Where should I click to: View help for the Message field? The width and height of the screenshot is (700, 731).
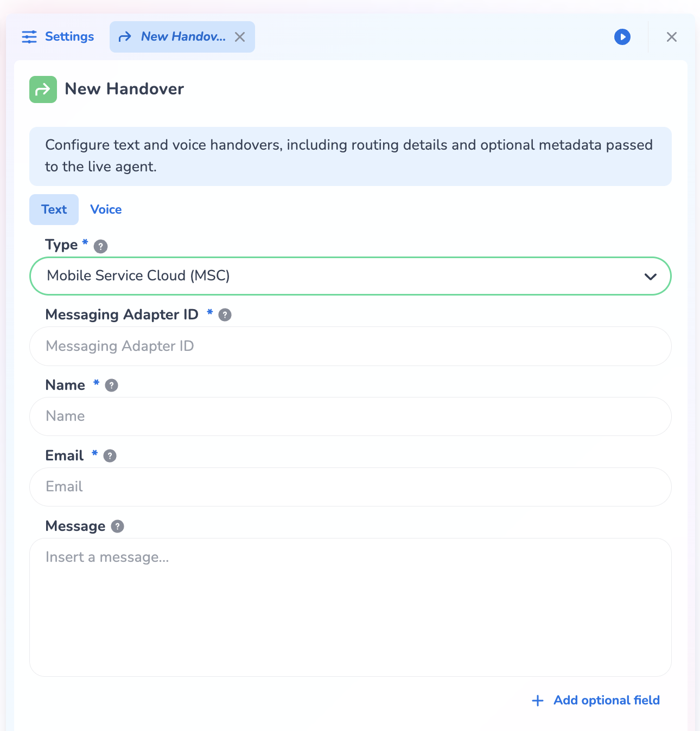coord(117,527)
